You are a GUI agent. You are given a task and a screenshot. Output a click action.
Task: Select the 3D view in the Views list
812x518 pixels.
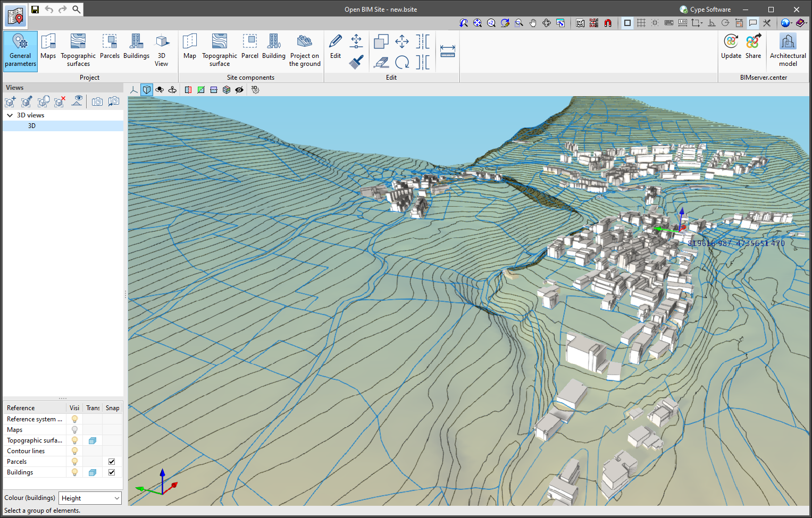coord(31,125)
